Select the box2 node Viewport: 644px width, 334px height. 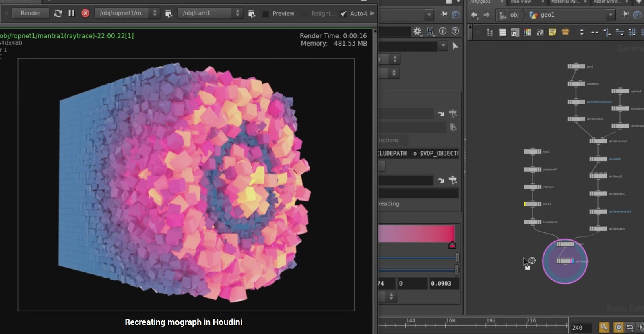533,152
